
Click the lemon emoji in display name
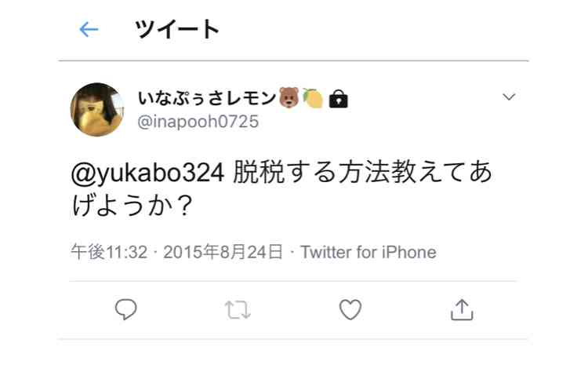pos(313,98)
